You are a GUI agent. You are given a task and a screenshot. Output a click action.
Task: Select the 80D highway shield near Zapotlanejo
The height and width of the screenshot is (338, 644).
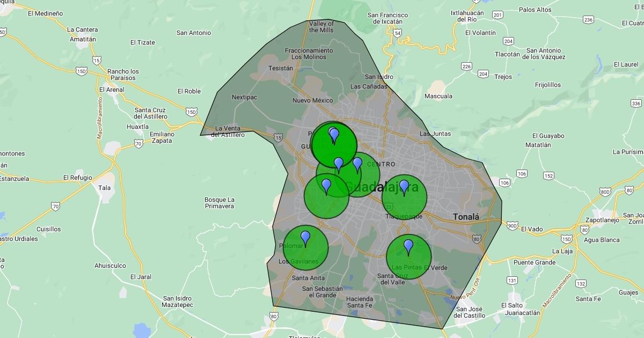click(x=605, y=192)
